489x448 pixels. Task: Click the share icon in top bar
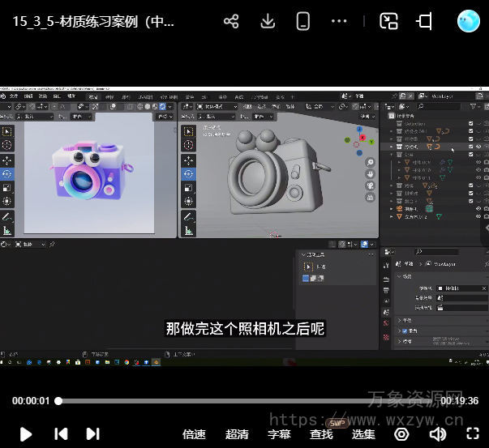[x=231, y=22]
